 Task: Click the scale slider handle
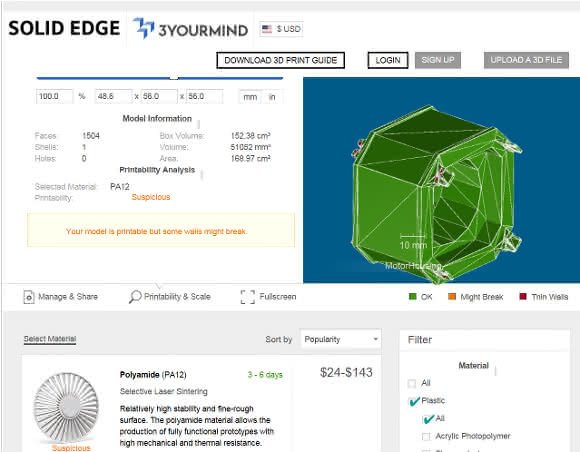pos(173,78)
